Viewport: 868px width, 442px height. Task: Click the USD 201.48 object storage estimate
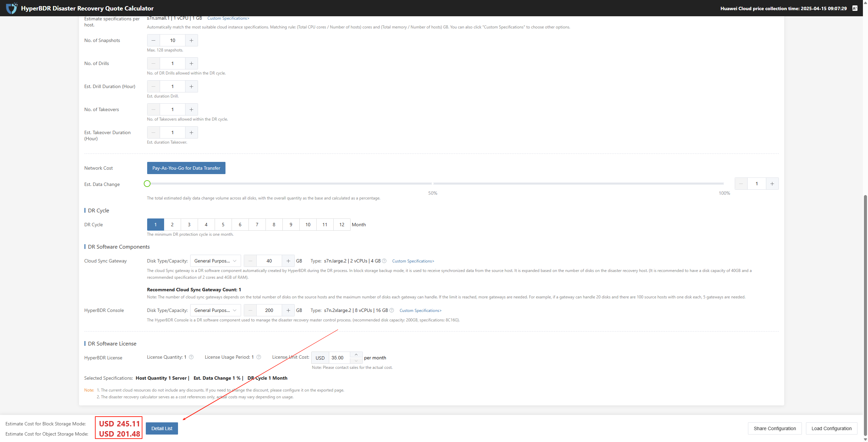point(119,434)
